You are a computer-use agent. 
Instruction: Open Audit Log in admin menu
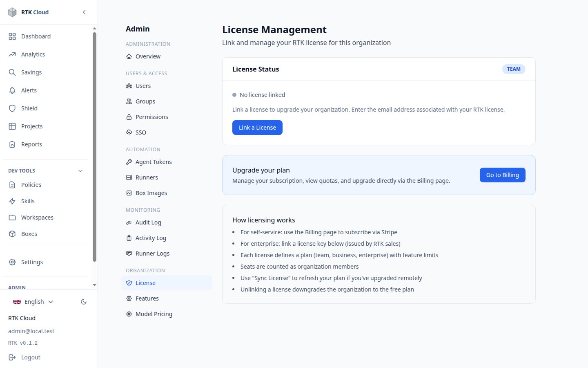167,222
